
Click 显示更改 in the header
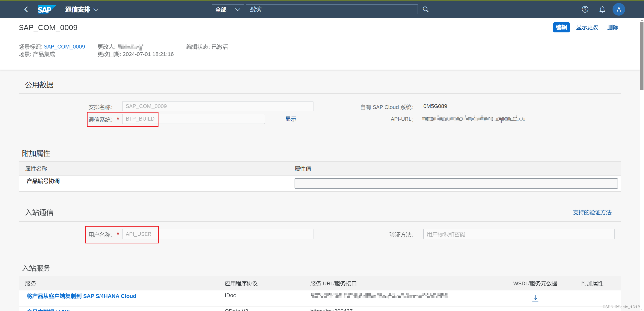pos(587,27)
